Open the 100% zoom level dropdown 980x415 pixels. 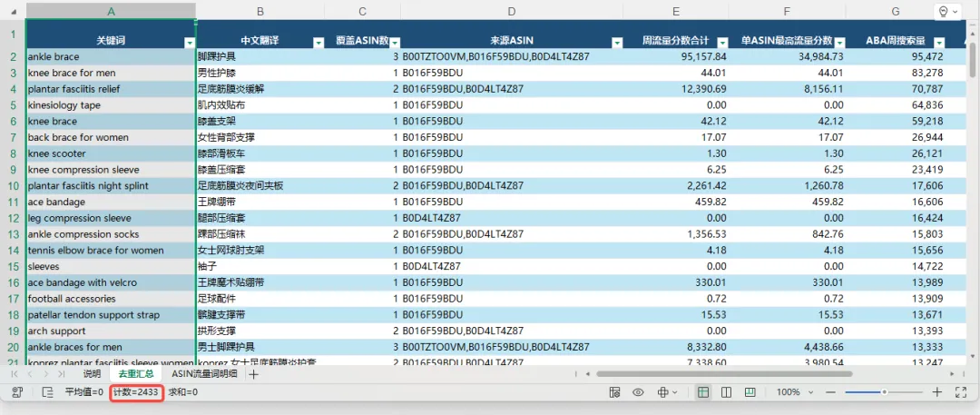[x=794, y=392]
